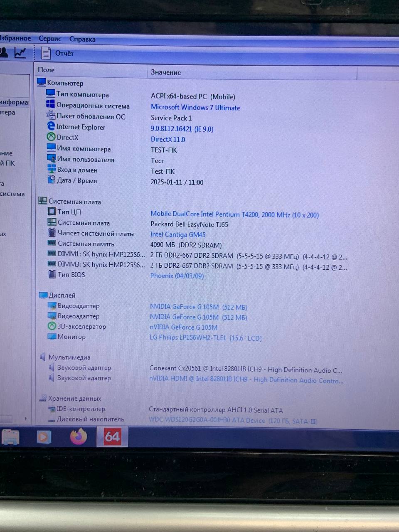Click the Тип ЦП processor icon

coord(52,212)
